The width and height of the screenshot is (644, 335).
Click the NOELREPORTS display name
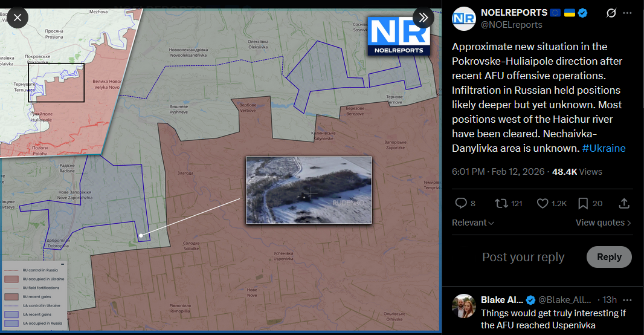point(514,13)
